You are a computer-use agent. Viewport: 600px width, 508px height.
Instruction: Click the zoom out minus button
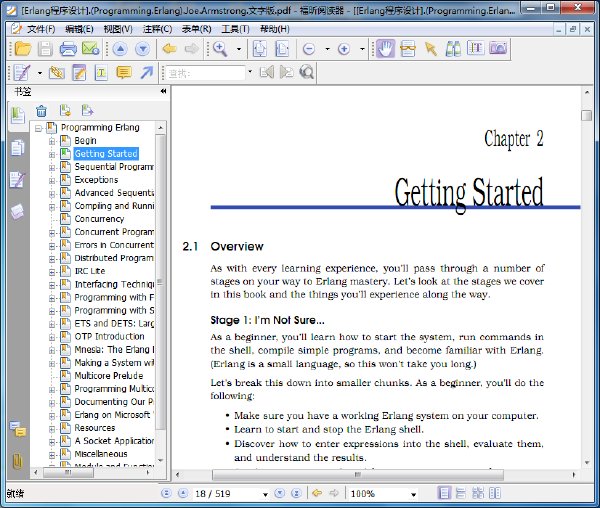(x=309, y=49)
